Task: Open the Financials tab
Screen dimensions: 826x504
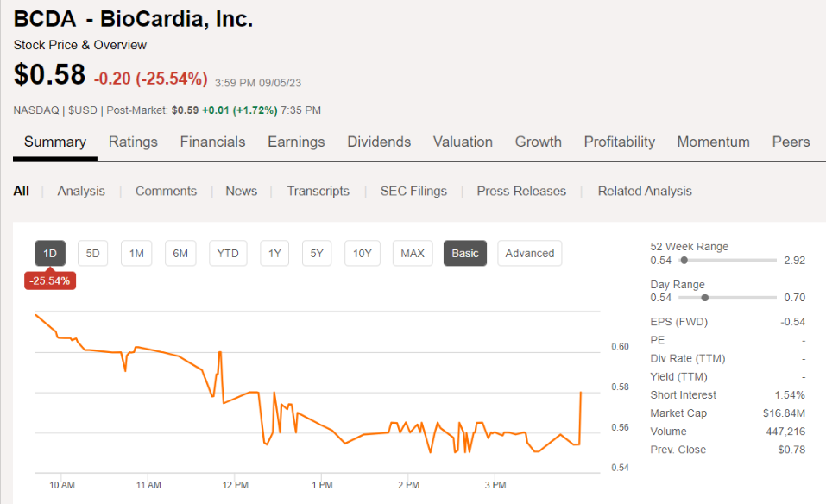Action: 212,142
